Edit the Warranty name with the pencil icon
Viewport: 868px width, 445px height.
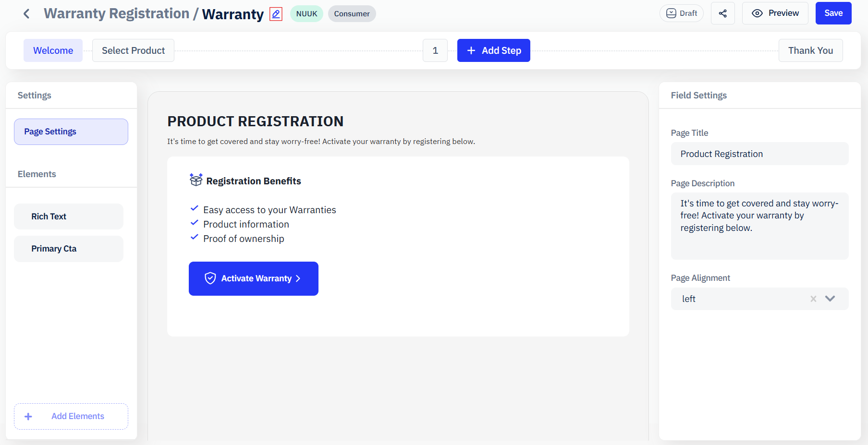click(x=276, y=14)
